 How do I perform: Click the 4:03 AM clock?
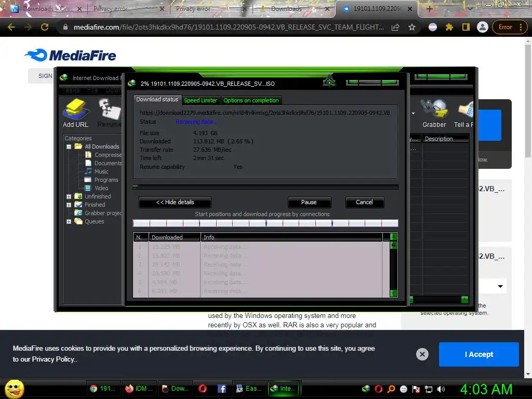point(486,389)
